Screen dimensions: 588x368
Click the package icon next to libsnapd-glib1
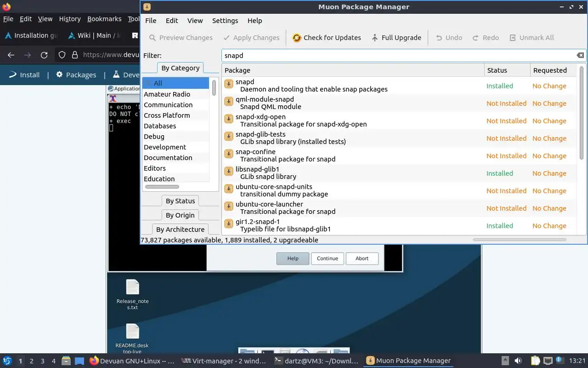point(228,171)
